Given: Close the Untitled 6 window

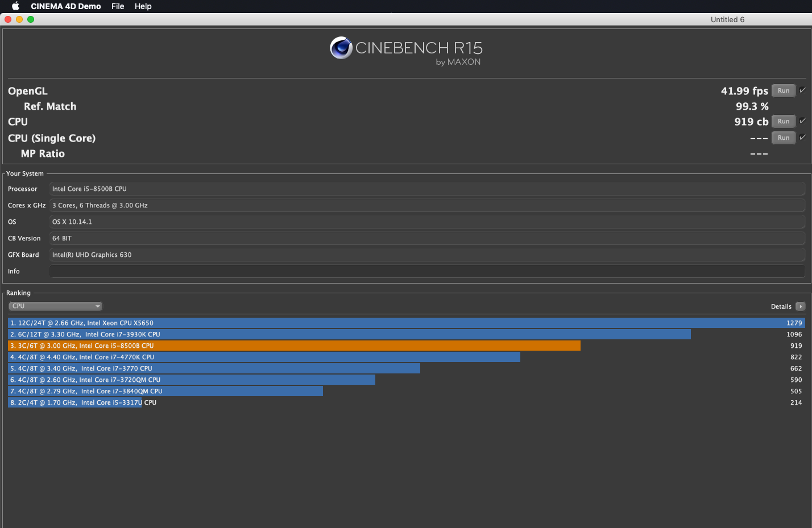Looking at the screenshot, I should [8, 19].
